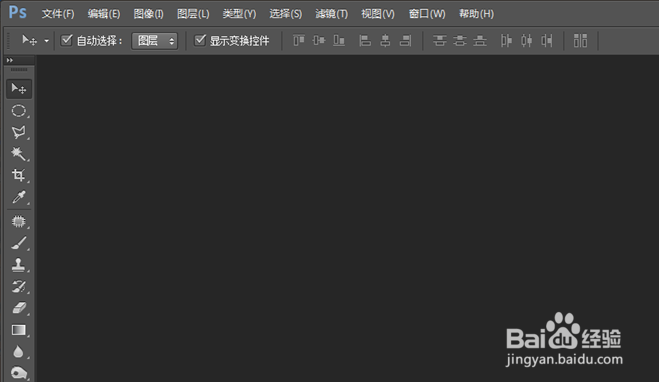Click the Align Top Edges icon
Image resolution: width=659 pixels, height=382 pixels.
point(299,41)
